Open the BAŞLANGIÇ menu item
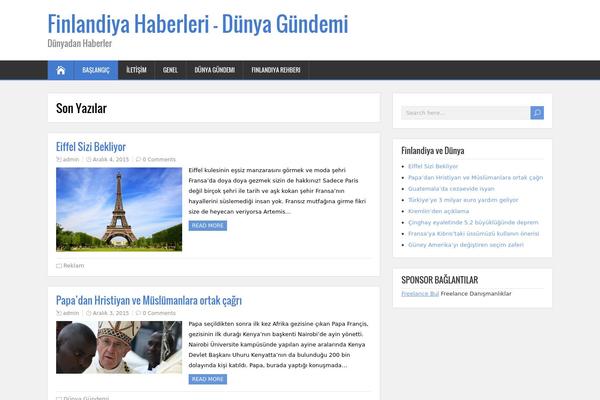Screen dimensions: 600x400 point(96,70)
